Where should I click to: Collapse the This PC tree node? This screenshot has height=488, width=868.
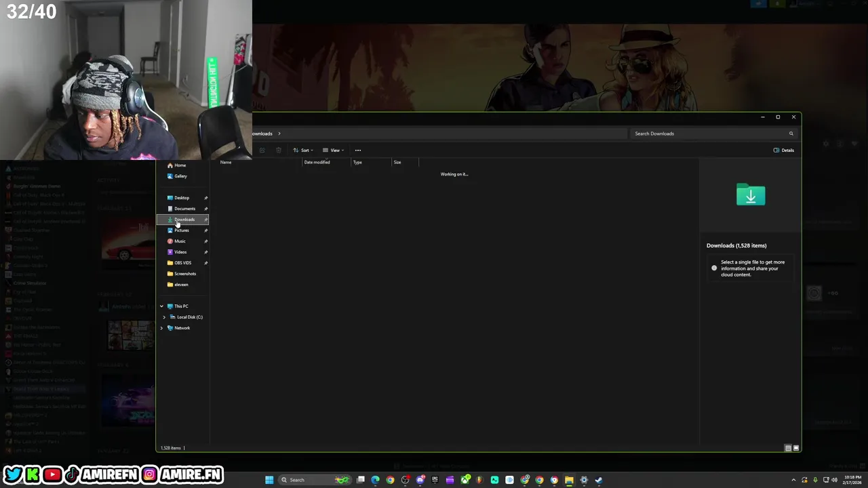point(161,306)
